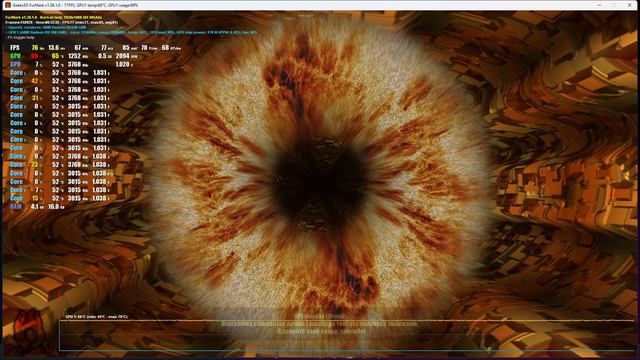Image resolution: width=640 pixels, height=360 pixels.
Task: Click the FPS label in the overlay
Action: 15,48
